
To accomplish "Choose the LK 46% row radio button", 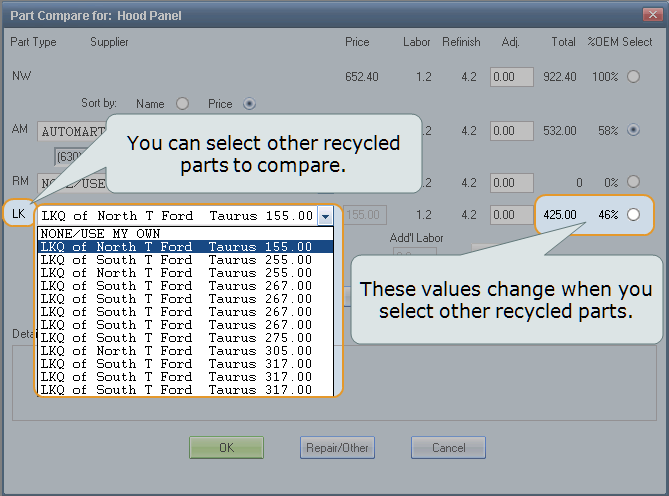I will coord(632,214).
